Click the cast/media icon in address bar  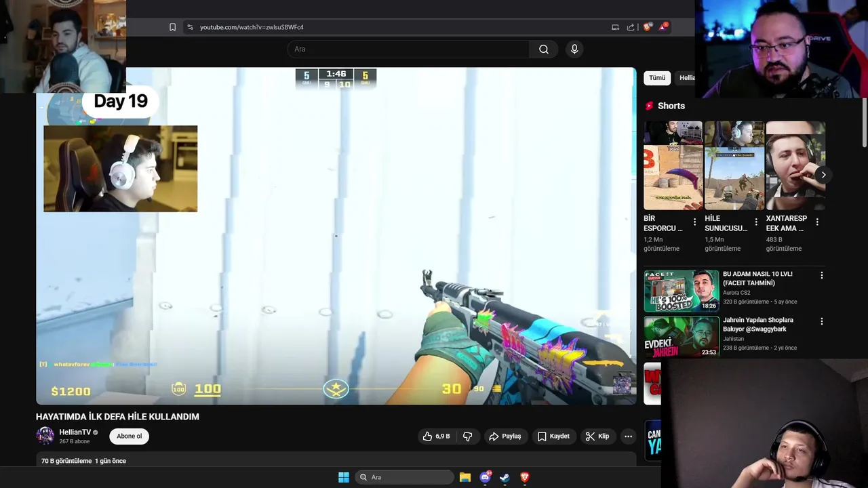615,27
